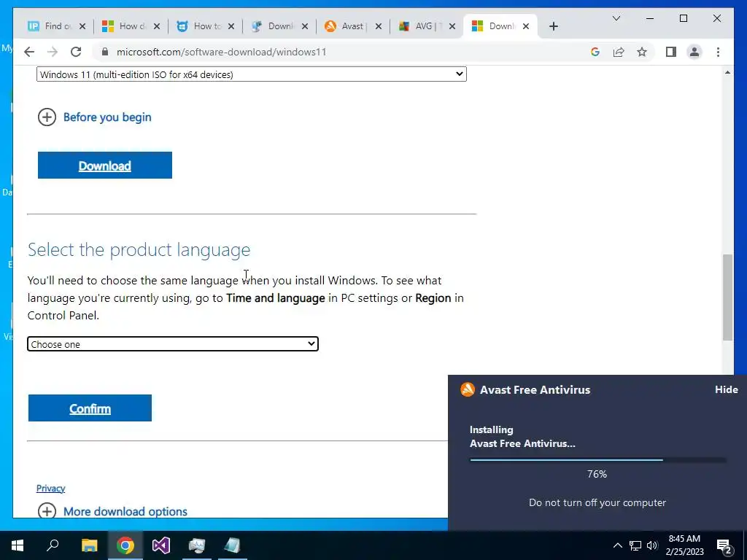This screenshot has width=747, height=560.
Task: Open the volume tray icon
Action: click(652, 545)
